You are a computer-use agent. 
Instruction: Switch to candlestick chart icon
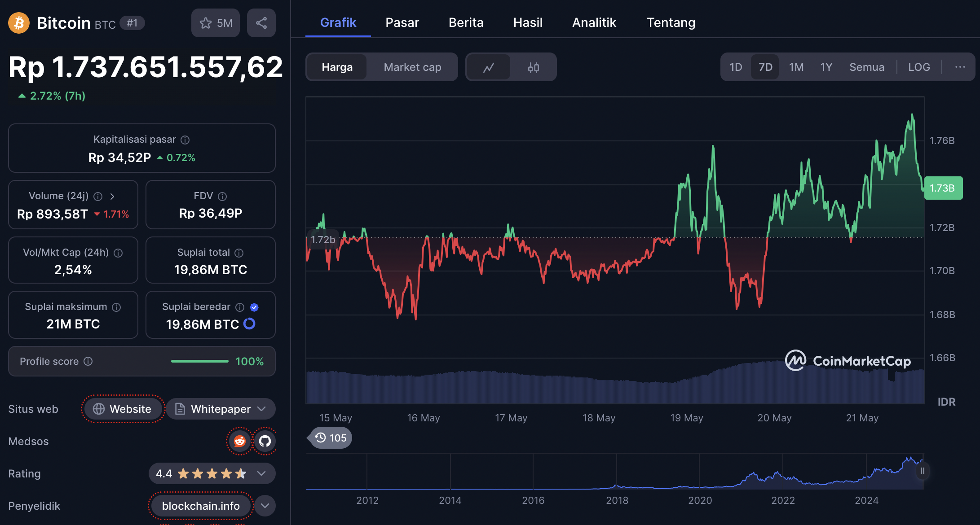point(534,67)
